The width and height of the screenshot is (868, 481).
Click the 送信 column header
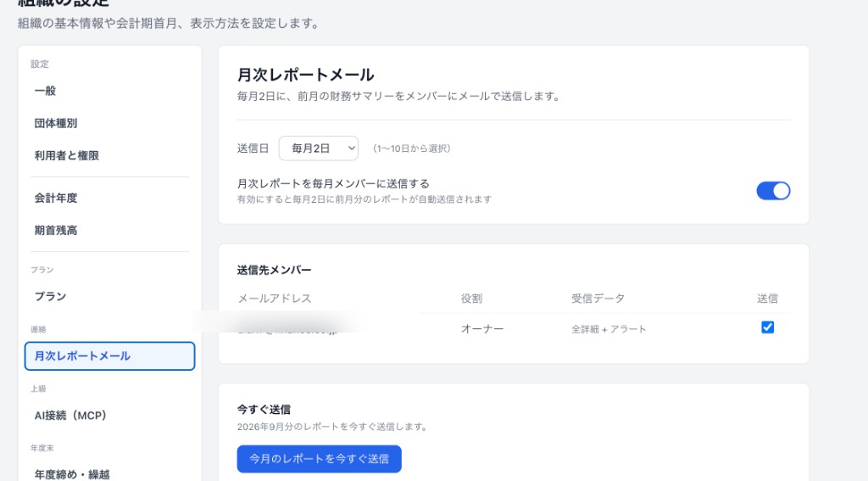click(767, 299)
